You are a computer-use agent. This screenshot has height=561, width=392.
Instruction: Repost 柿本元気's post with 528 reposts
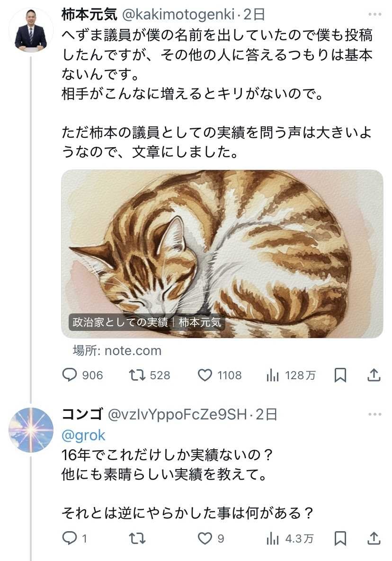point(137,375)
